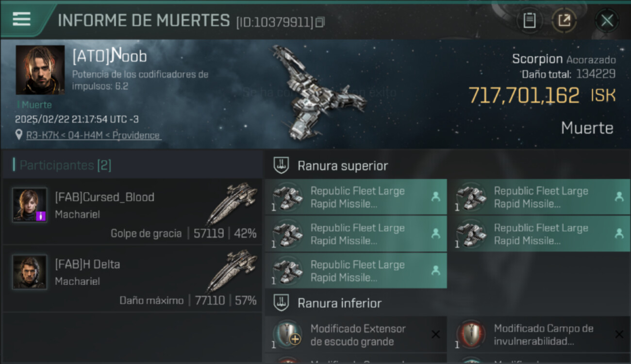This screenshot has width=631, height=364.
Task: Select Modificado Campo de invulnerabilidad module
Action: point(539,335)
